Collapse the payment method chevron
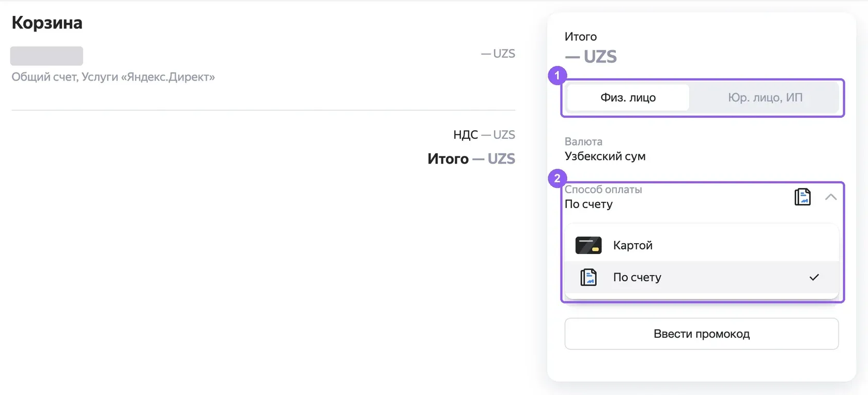Screen dimensions: 868x395 [831, 197]
